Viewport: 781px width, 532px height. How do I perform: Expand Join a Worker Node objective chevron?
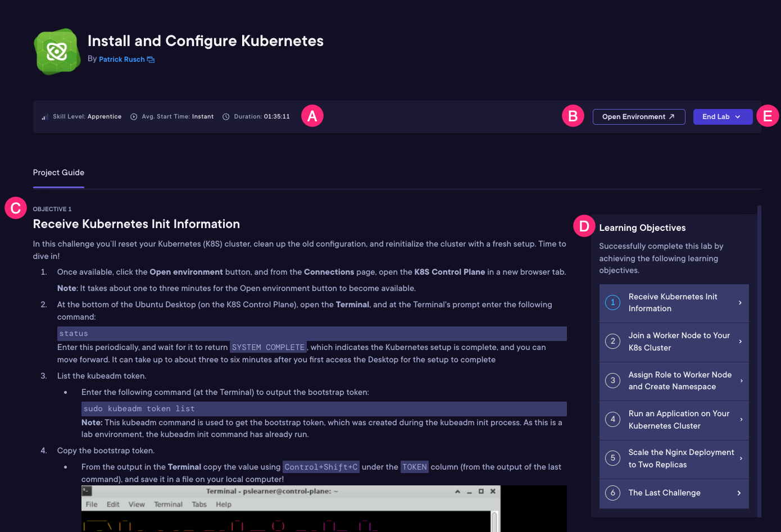[x=740, y=342]
